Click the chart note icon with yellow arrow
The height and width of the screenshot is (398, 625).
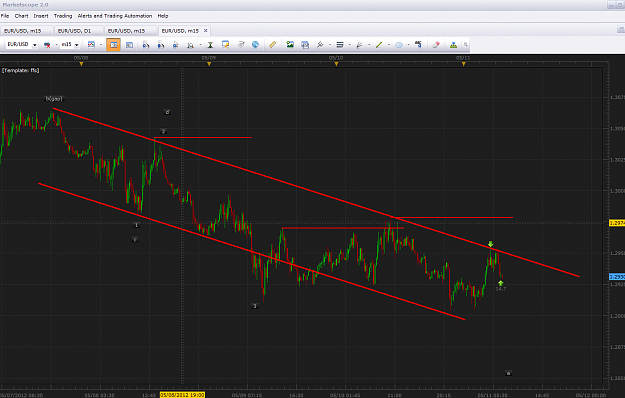click(226, 45)
